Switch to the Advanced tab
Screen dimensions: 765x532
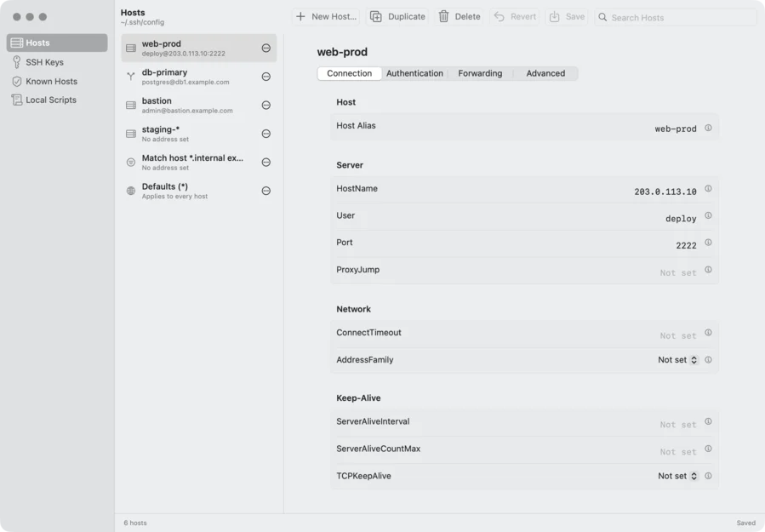[x=545, y=73]
